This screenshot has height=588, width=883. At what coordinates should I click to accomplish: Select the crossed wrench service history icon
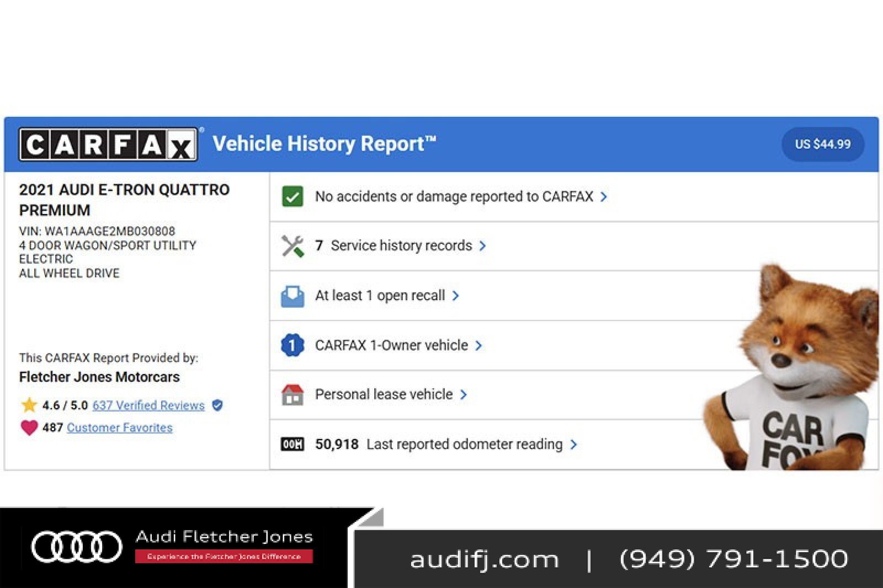point(292,246)
